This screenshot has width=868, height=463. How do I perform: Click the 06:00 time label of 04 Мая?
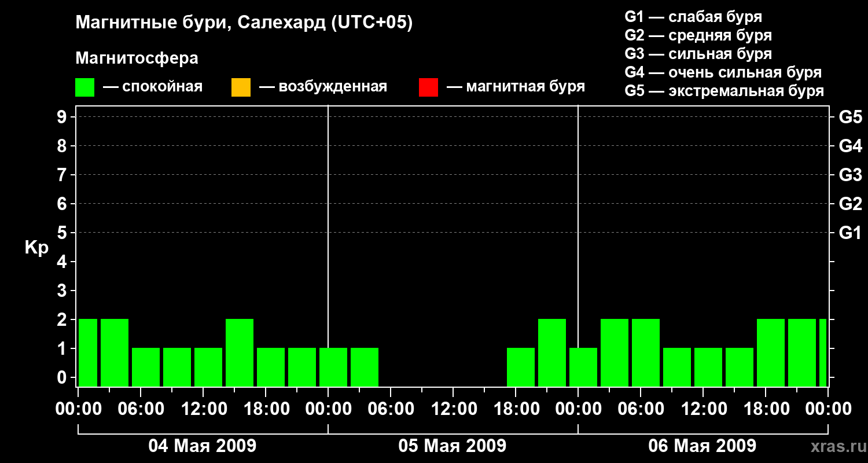tap(141, 409)
